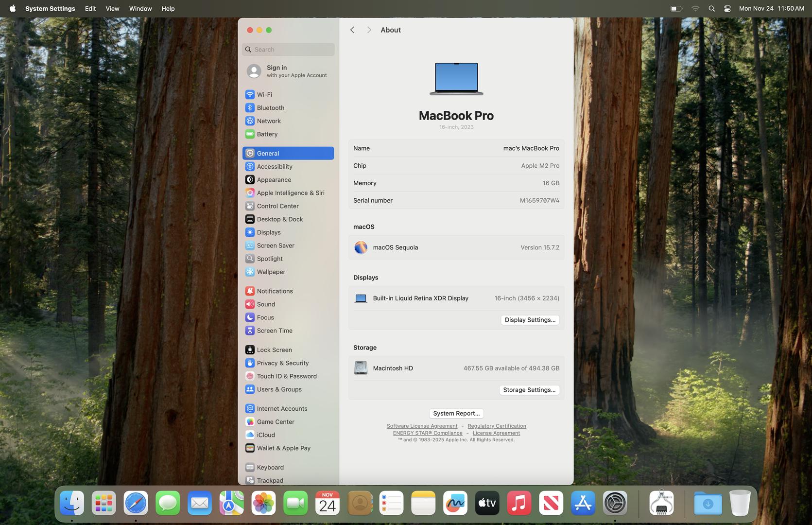Click the forward navigation chevron

tap(369, 30)
